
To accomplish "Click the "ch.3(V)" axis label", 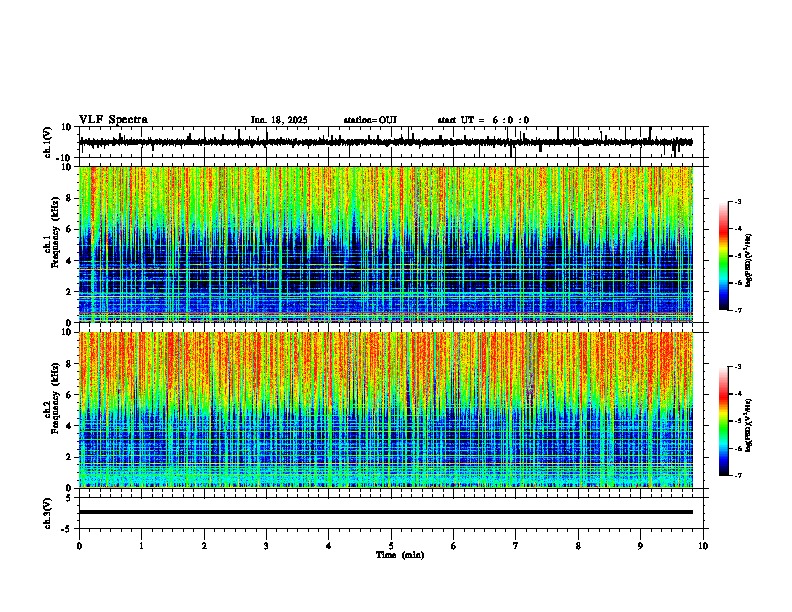I will point(48,513).
